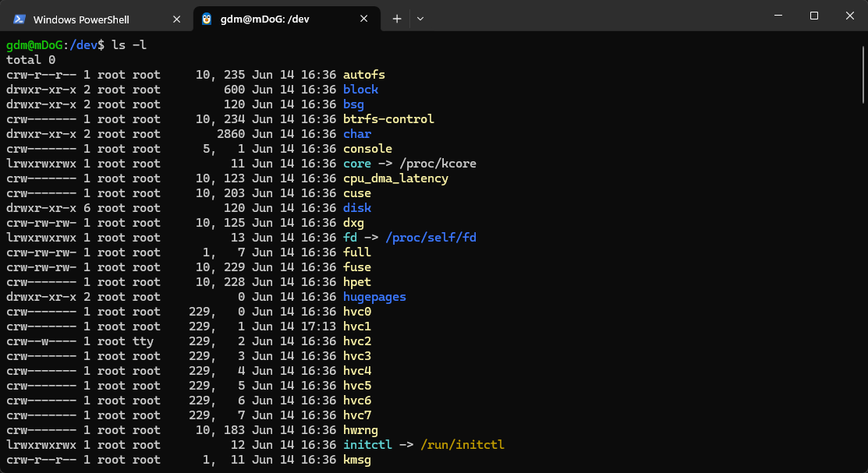This screenshot has height=473, width=868.
Task: Click the 'total 0' output line
Action: coord(31,60)
